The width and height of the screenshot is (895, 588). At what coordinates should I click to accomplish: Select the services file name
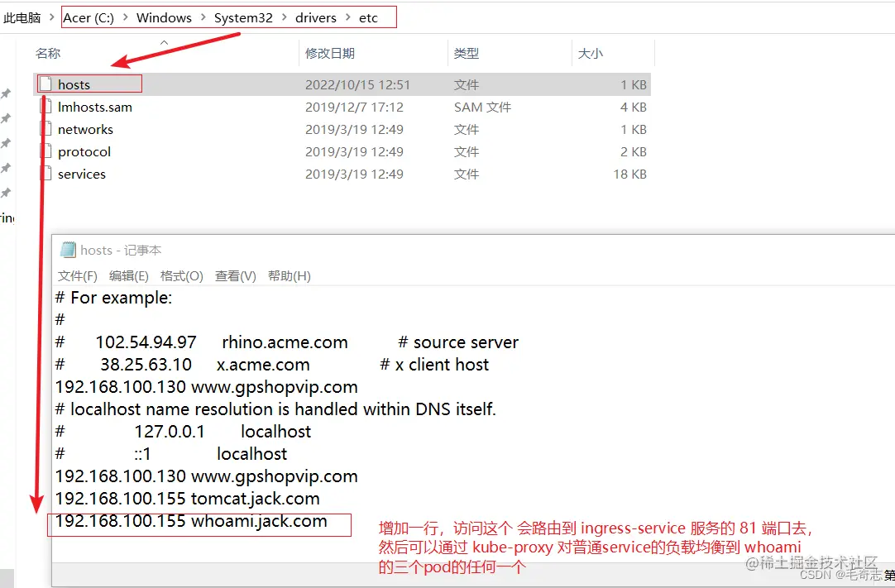pyautogui.click(x=82, y=174)
